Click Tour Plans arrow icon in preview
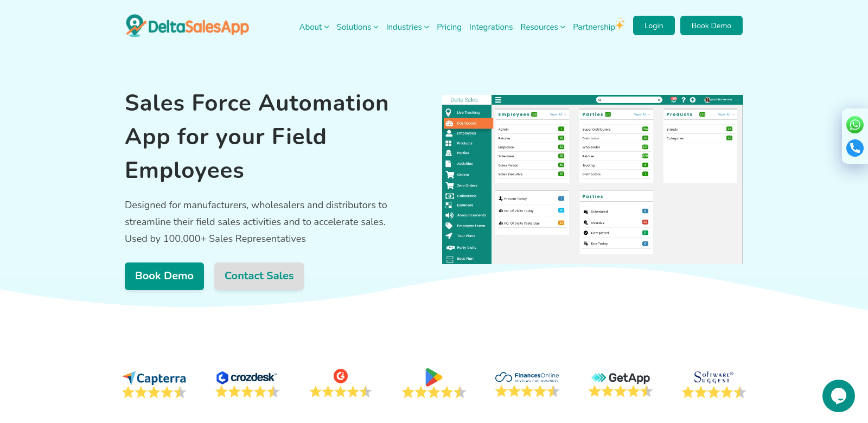The width and height of the screenshot is (868, 423). click(449, 236)
